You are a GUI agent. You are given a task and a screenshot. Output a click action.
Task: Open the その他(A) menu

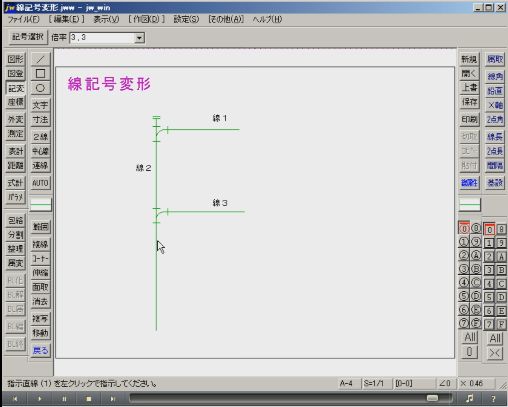[226, 19]
